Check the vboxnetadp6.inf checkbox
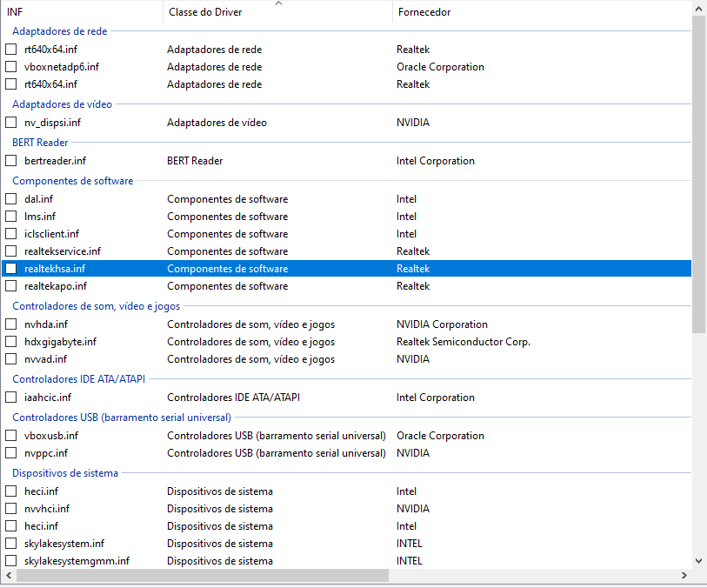Screen dimensions: 707x588 (x=10, y=67)
